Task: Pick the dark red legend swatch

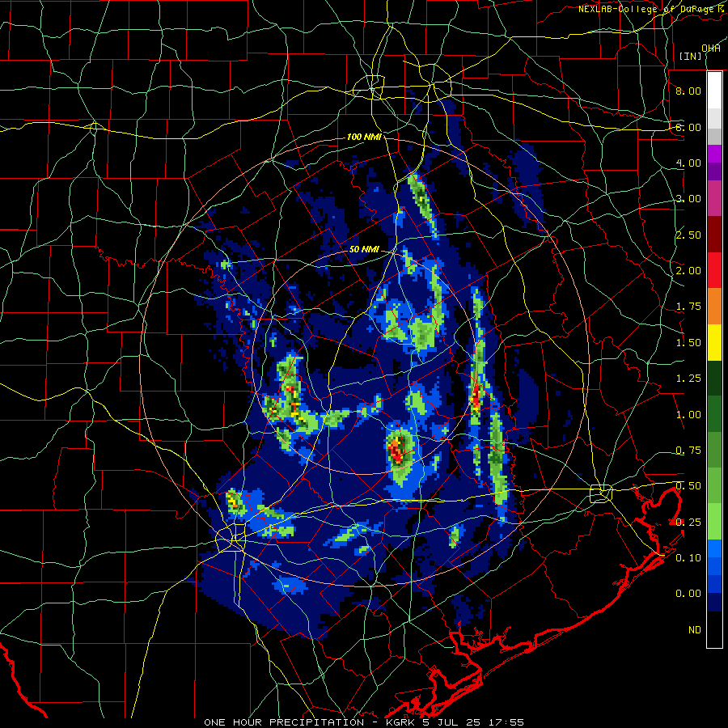Action: point(714,235)
